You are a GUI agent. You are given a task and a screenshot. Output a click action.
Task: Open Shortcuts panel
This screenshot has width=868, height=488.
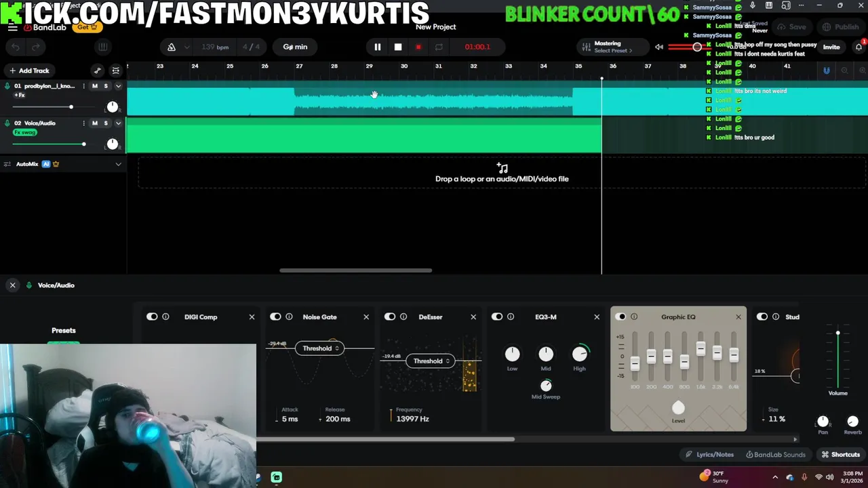coord(841,455)
